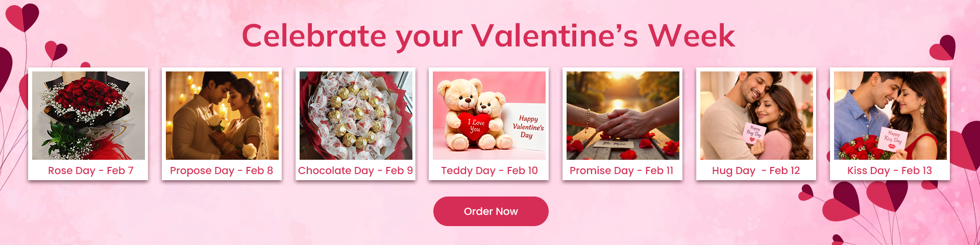The image size is (980, 245).
Task: Open the Rose Day bouquet image
Action: 88,115
